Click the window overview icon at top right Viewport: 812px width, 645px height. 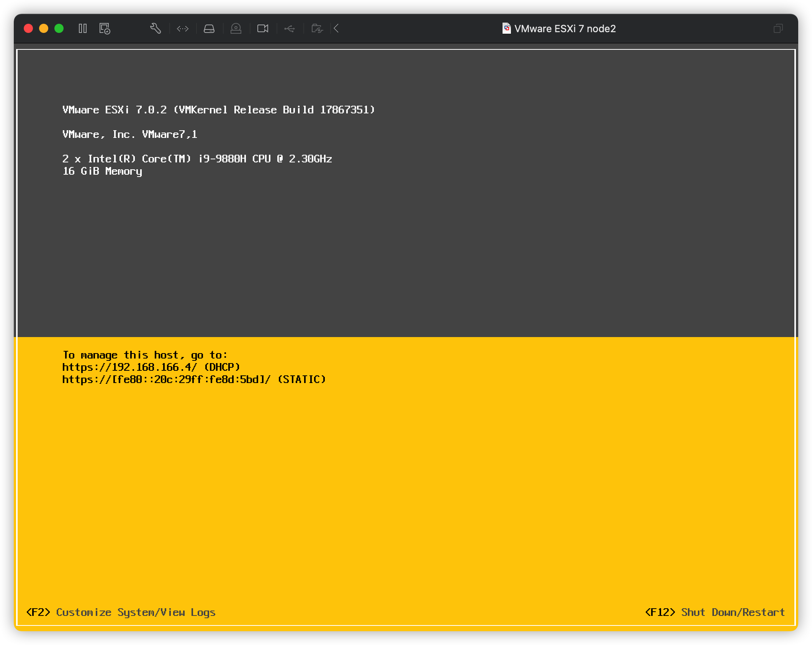tap(778, 28)
